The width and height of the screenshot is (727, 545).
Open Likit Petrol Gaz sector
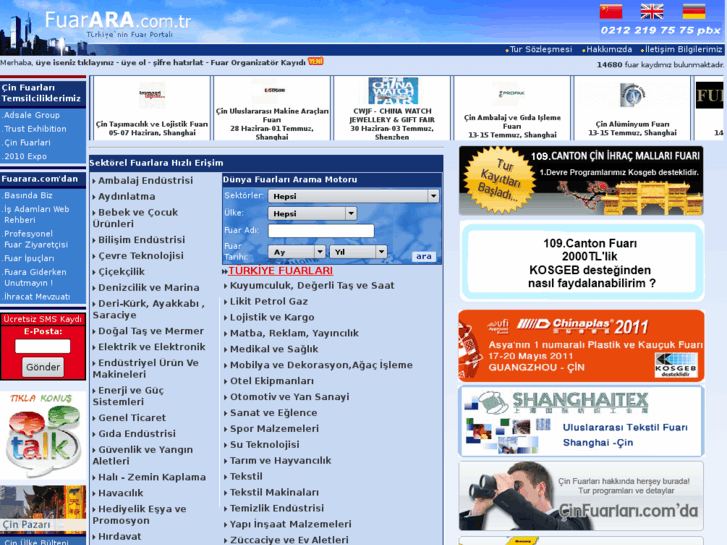[x=269, y=301]
